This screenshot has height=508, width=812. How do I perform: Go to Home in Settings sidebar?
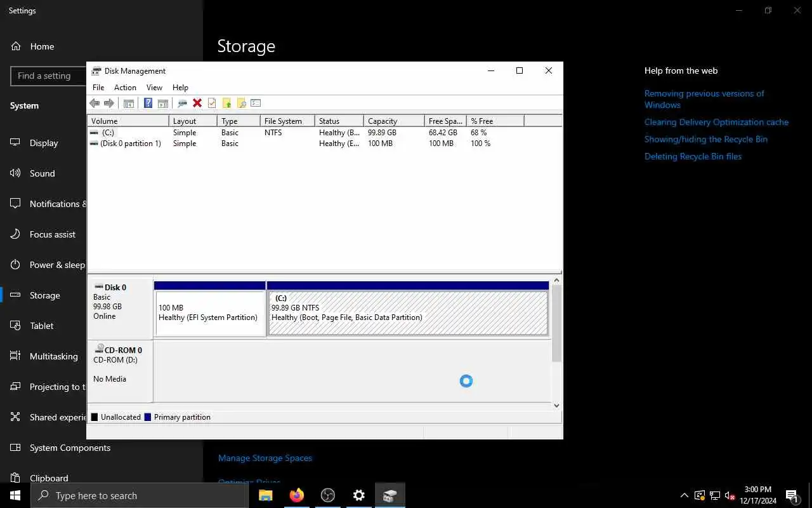click(x=42, y=46)
